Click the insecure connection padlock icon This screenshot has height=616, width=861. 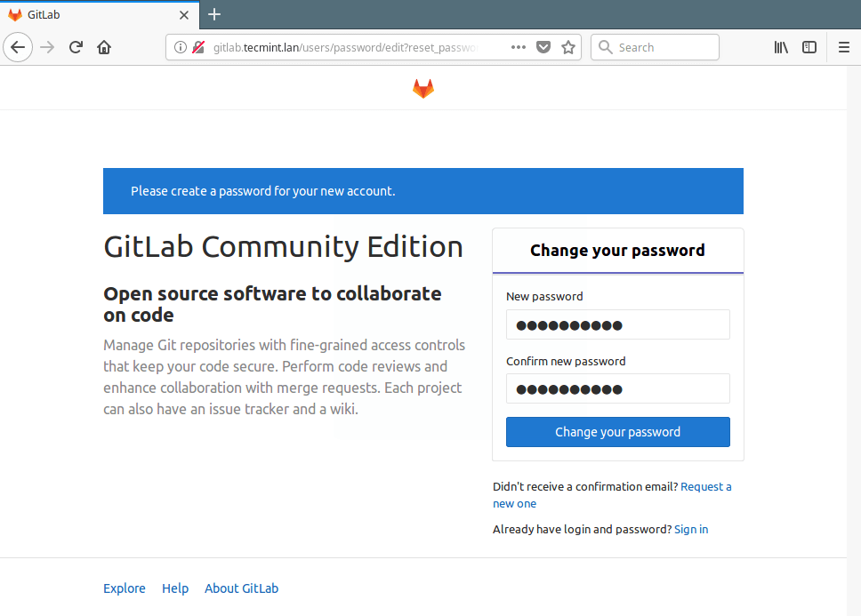[198, 47]
